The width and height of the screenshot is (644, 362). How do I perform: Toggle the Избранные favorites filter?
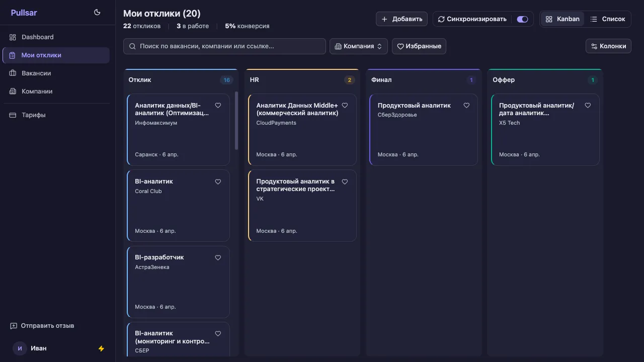419,46
